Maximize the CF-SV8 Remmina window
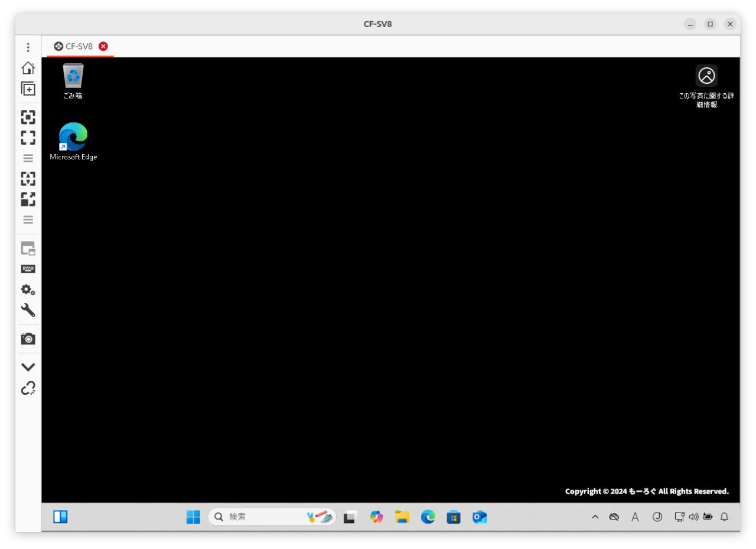 click(x=711, y=24)
